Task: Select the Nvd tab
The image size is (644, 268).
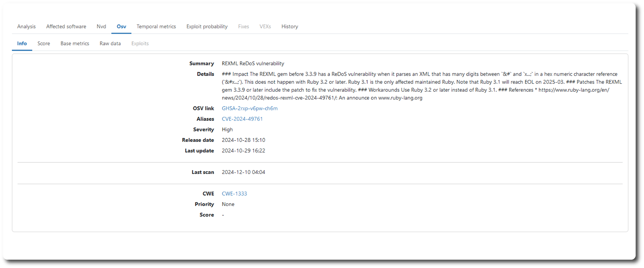Action: pos(101,27)
